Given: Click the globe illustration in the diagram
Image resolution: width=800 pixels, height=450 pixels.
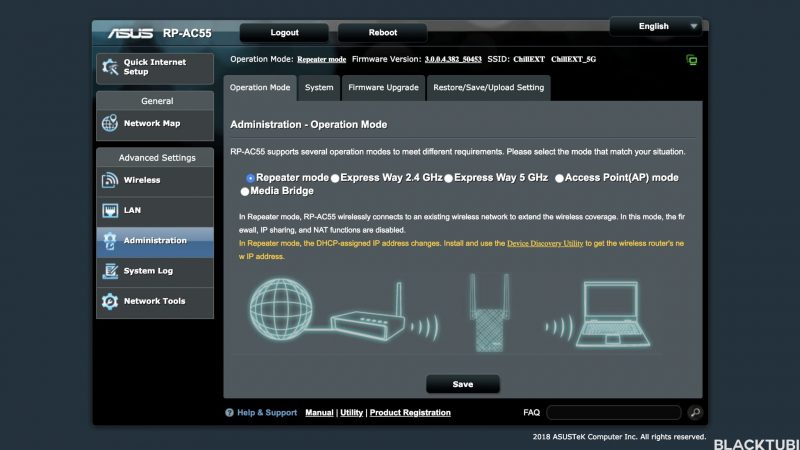Looking at the screenshot, I should click(281, 309).
